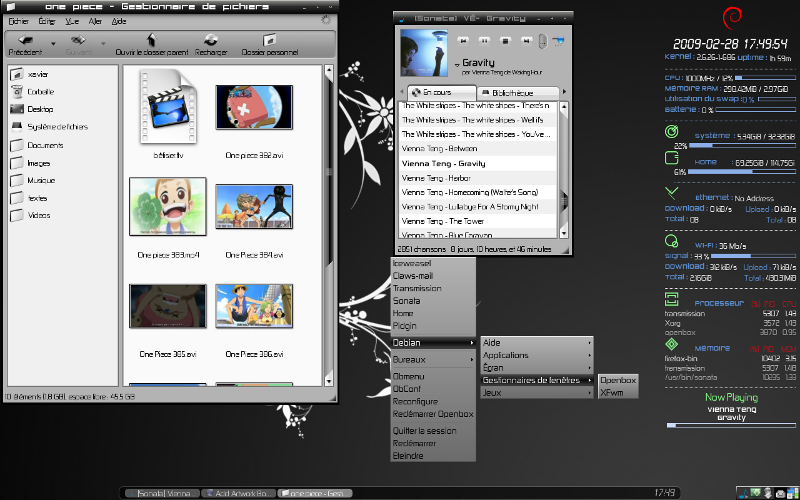800x500 pixels.
Task: Skip to previous track in Sonata
Action: point(463,41)
